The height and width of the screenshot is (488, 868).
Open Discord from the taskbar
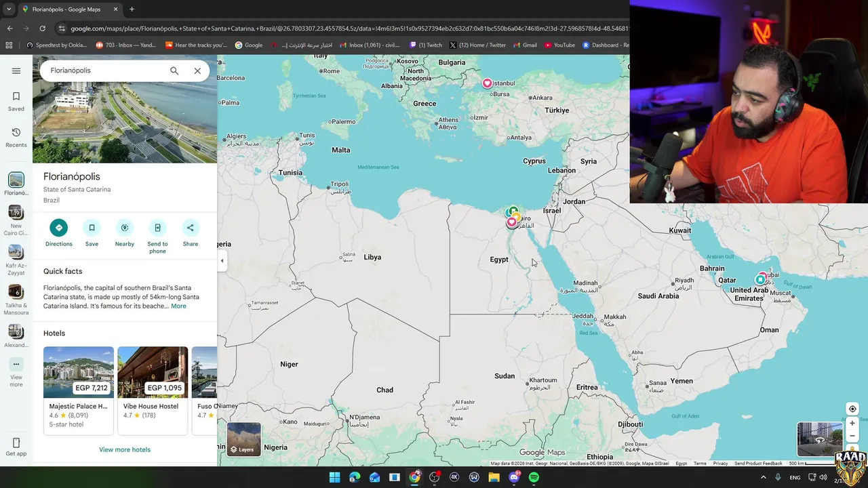pyautogui.click(x=514, y=477)
